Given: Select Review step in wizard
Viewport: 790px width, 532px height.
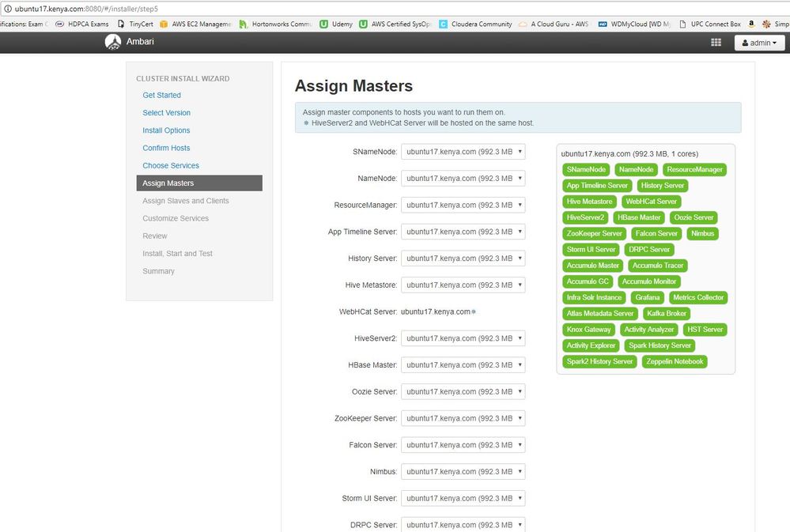Looking at the screenshot, I should pos(155,236).
